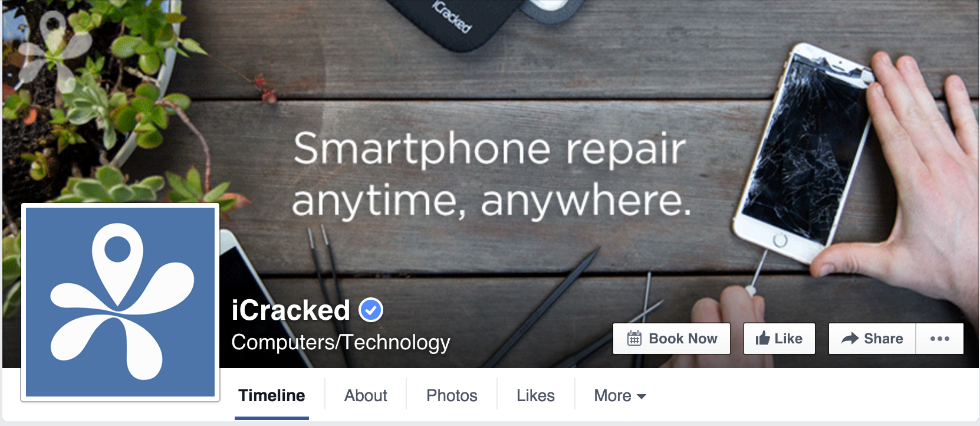Switch to the About tab
The height and width of the screenshot is (426, 980).
[x=366, y=395]
